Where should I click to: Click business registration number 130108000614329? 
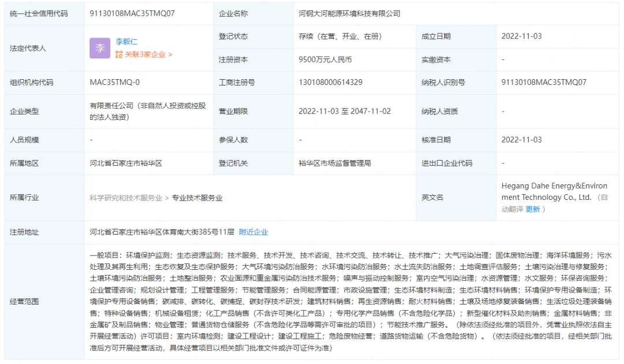(x=330, y=83)
